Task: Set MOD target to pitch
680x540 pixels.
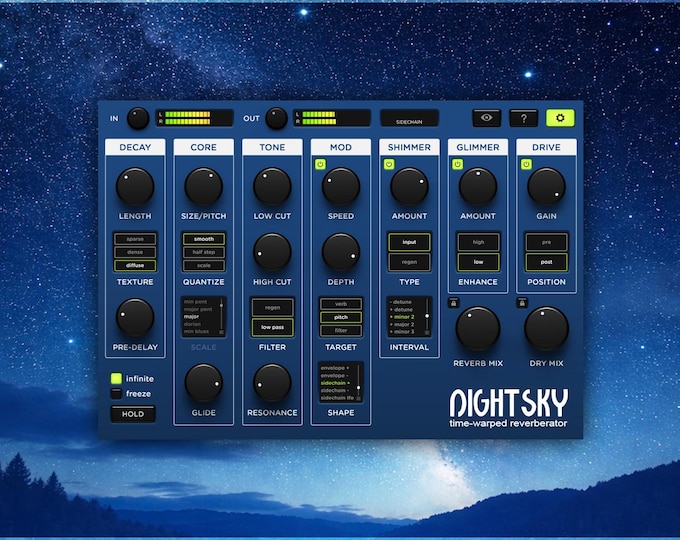Action: pyautogui.click(x=341, y=317)
